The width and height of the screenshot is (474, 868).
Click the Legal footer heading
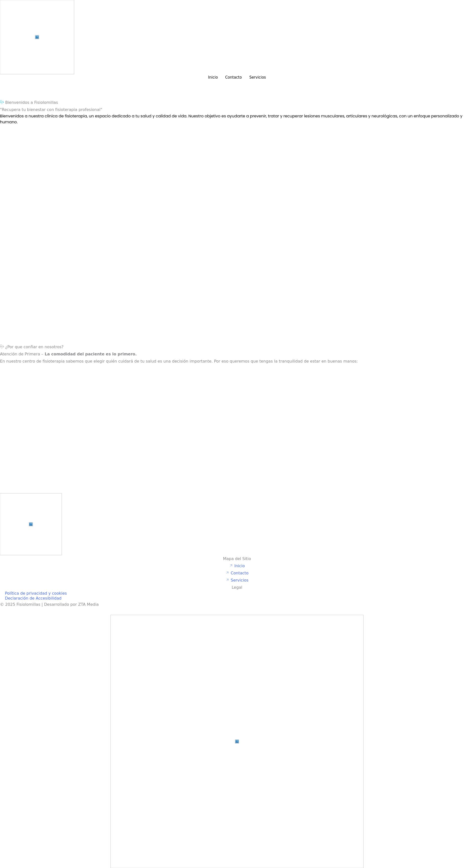(237, 587)
